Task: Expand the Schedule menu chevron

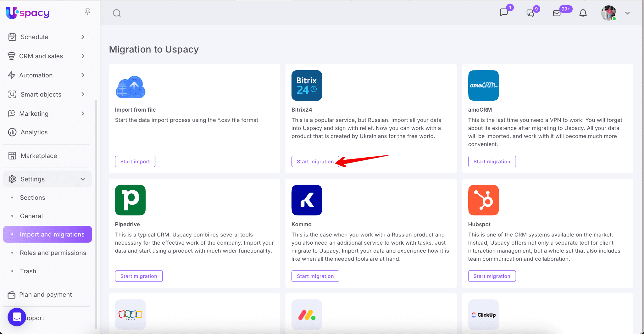Action: [x=83, y=37]
